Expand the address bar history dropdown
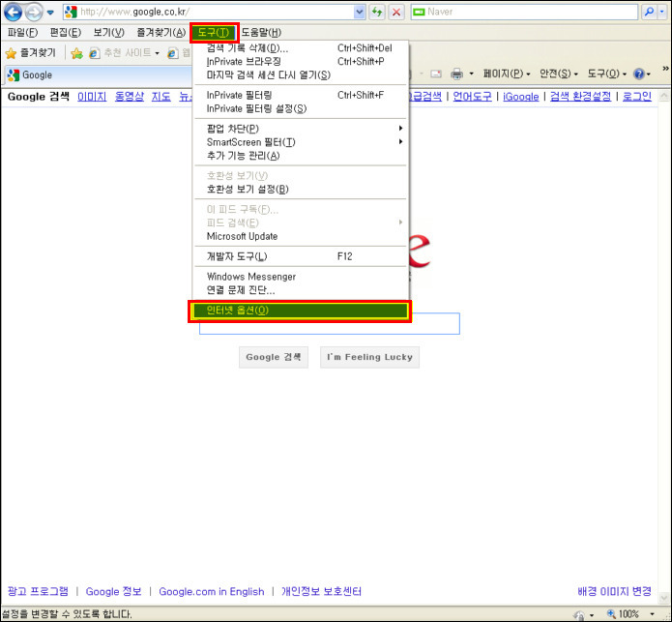The width and height of the screenshot is (672, 622). coord(360,12)
